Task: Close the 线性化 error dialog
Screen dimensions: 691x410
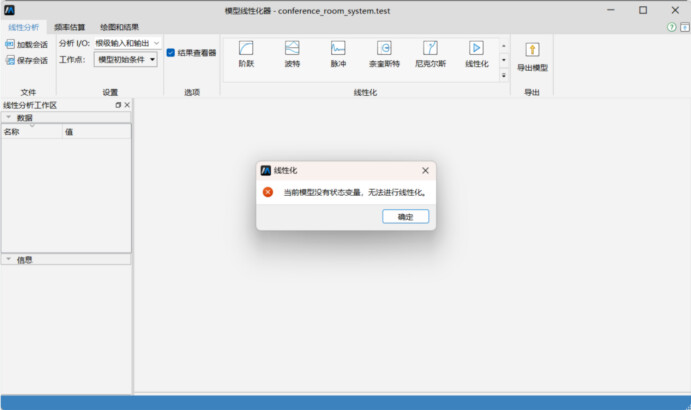Action: tap(425, 170)
